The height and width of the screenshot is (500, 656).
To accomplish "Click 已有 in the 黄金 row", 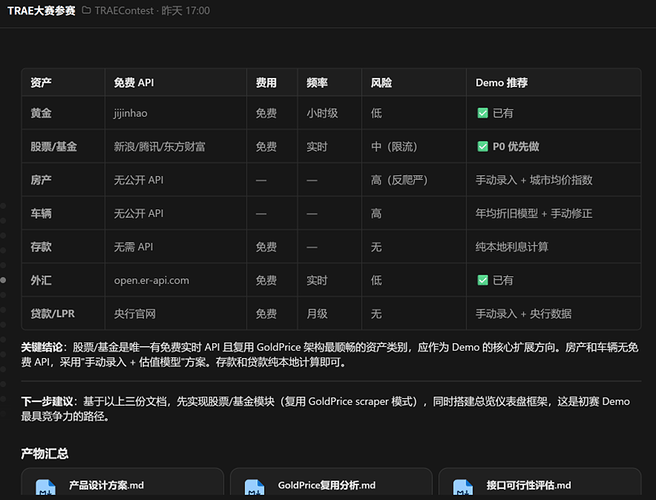I will tap(503, 113).
